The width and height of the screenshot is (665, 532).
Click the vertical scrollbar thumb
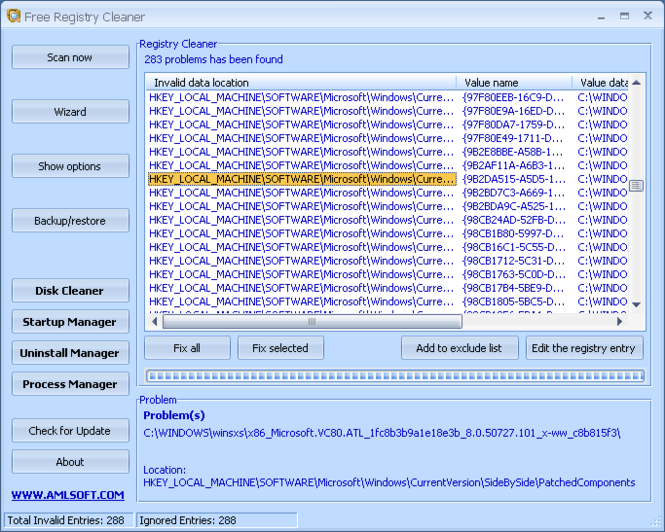[x=636, y=185]
